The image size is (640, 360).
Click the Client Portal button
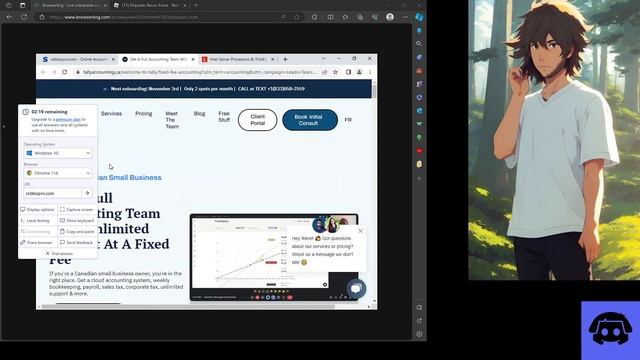point(258,120)
